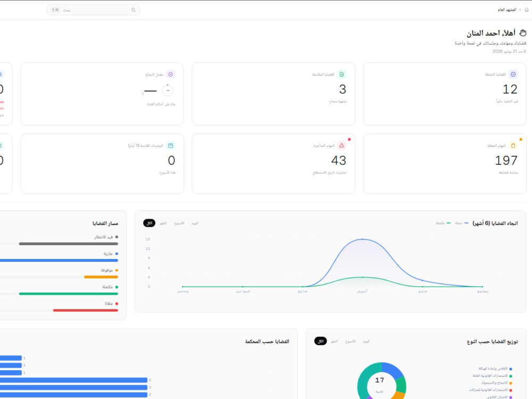
Task: Click the المهام المعلقة clipboard icon
Action: 513,146
